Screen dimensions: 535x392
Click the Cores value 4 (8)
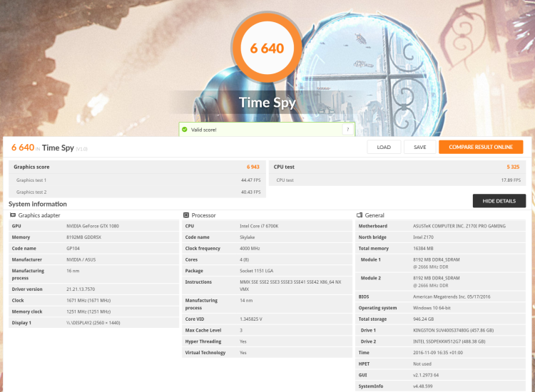(244, 259)
